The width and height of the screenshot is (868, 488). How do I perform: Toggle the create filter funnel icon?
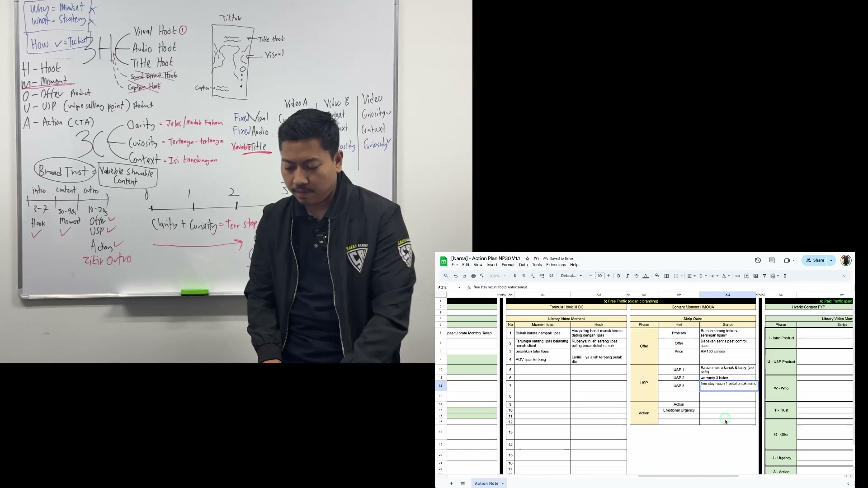click(764, 276)
